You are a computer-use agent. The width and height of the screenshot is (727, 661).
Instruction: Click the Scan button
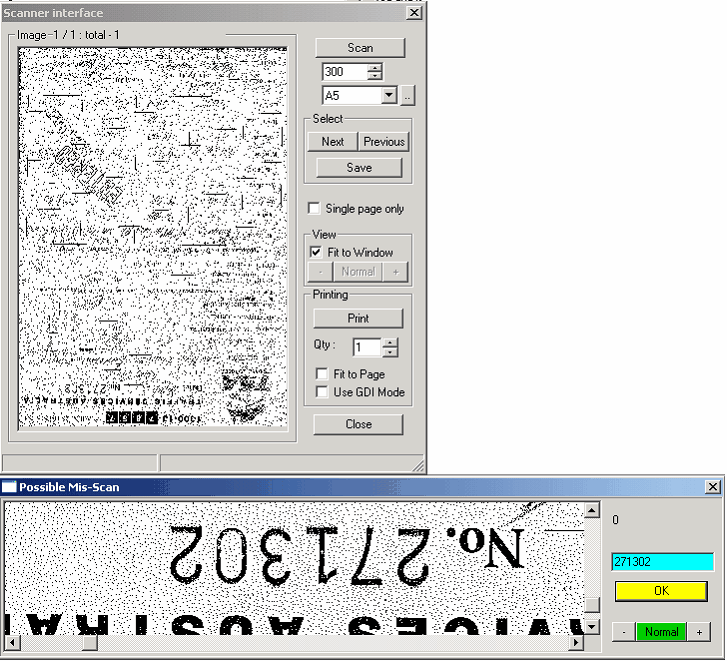pos(360,48)
